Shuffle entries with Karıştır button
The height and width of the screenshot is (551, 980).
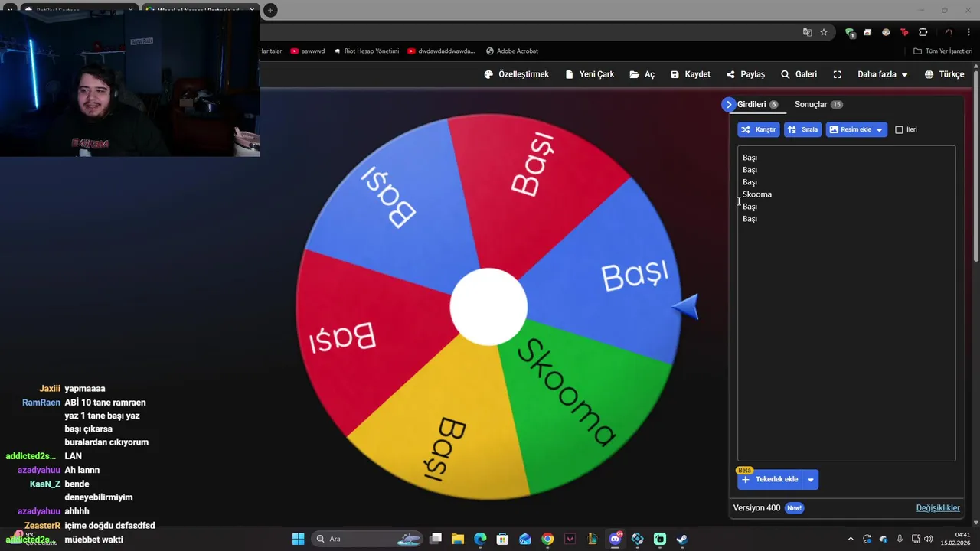pos(759,129)
